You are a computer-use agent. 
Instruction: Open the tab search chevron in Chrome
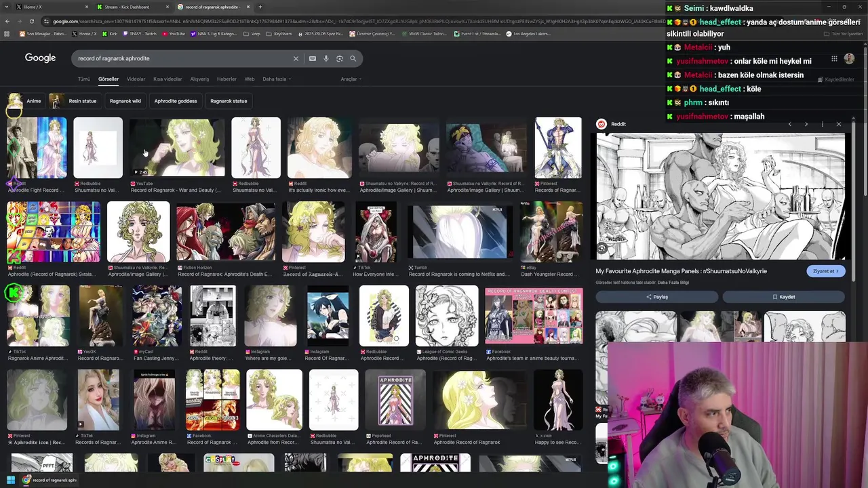[7, 7]
